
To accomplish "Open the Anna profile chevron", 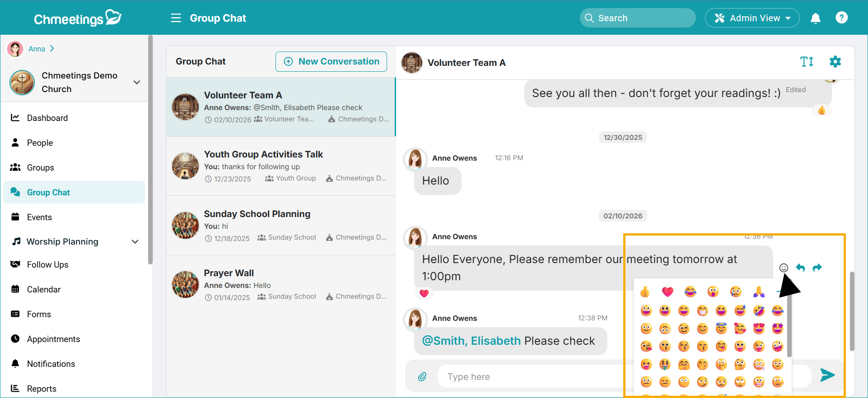I will [x=52, y=48].
